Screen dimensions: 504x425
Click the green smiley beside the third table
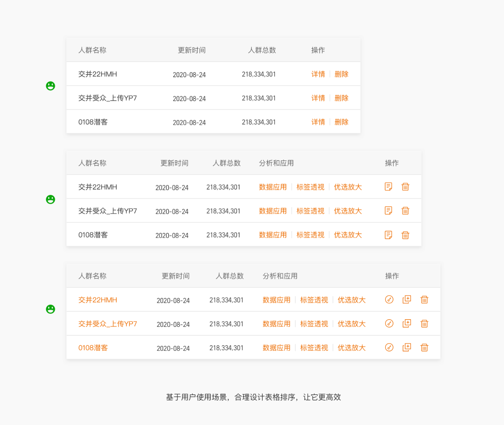(50, 309)
